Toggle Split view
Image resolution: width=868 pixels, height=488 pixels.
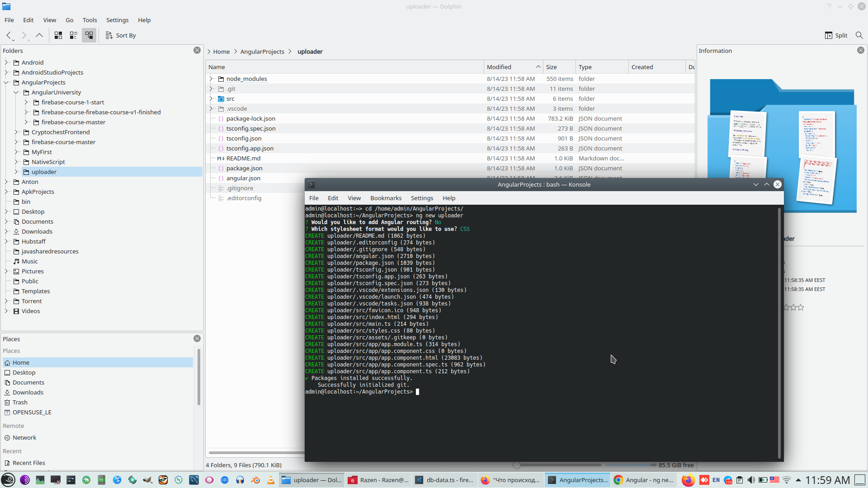pos(836,35)
